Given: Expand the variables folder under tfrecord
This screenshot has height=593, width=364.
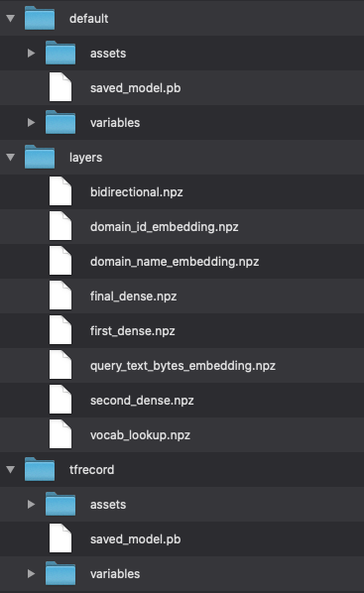Looking at the screenshot, I should coord(31,574).
